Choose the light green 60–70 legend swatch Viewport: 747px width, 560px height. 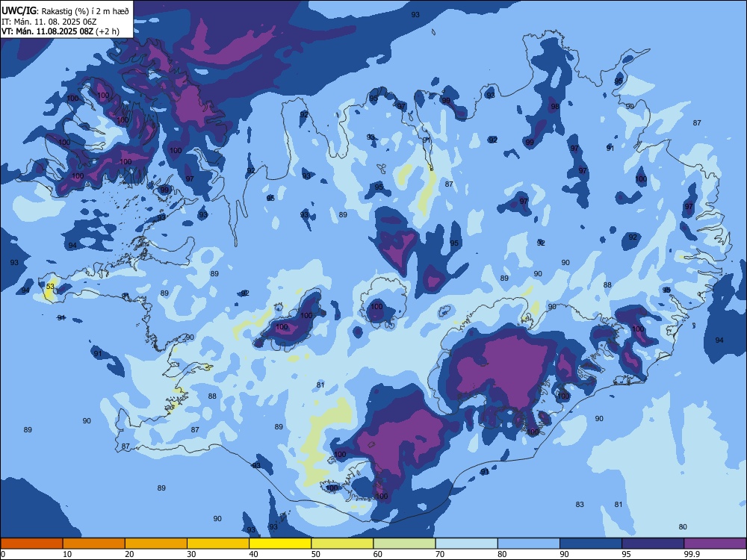tap(404, 544)
